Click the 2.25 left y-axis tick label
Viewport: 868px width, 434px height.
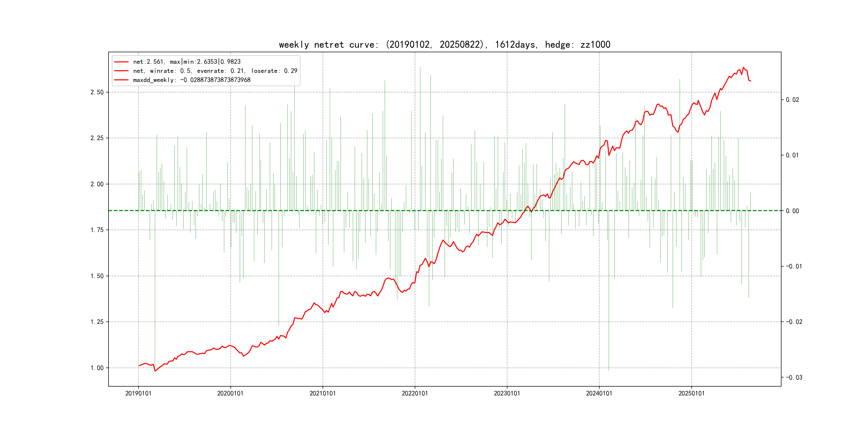coord(97,138)
